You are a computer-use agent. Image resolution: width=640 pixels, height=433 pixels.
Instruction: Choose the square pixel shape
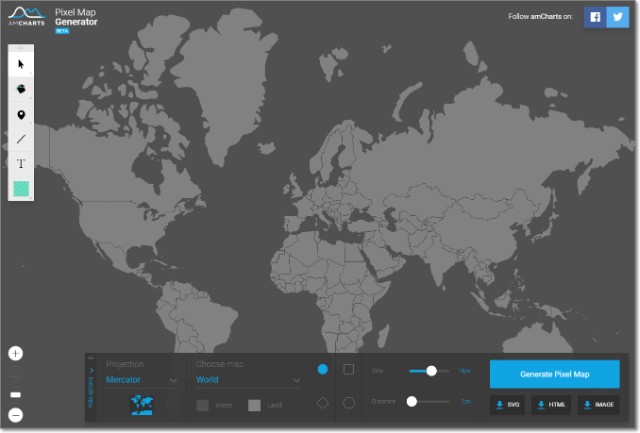pyautogui.click(x=348, y=369)
